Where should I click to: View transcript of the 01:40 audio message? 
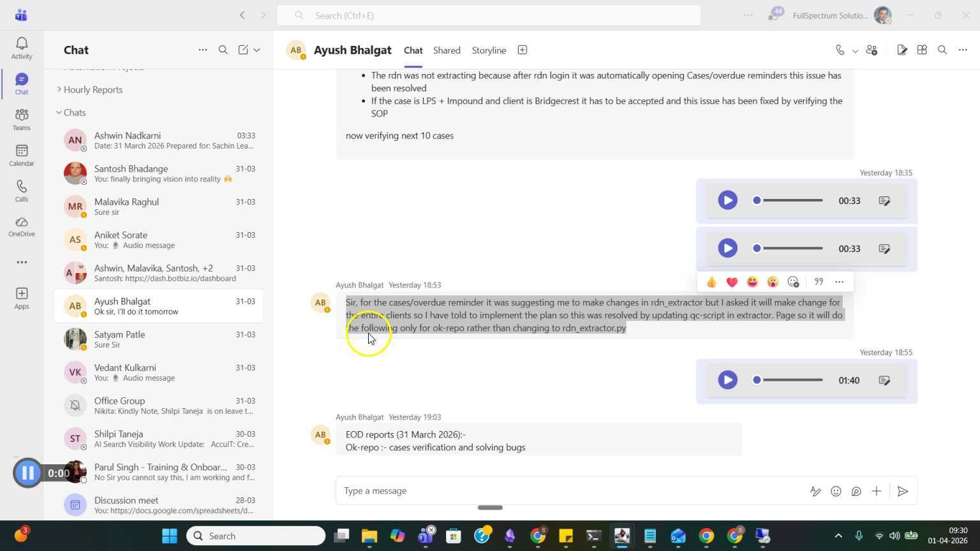tap(884, 380)
